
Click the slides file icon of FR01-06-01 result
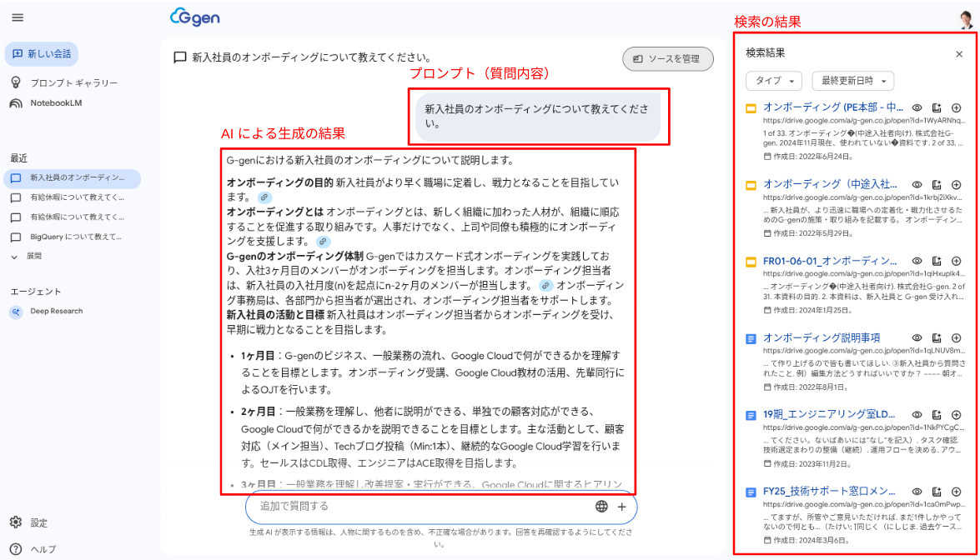751,262
